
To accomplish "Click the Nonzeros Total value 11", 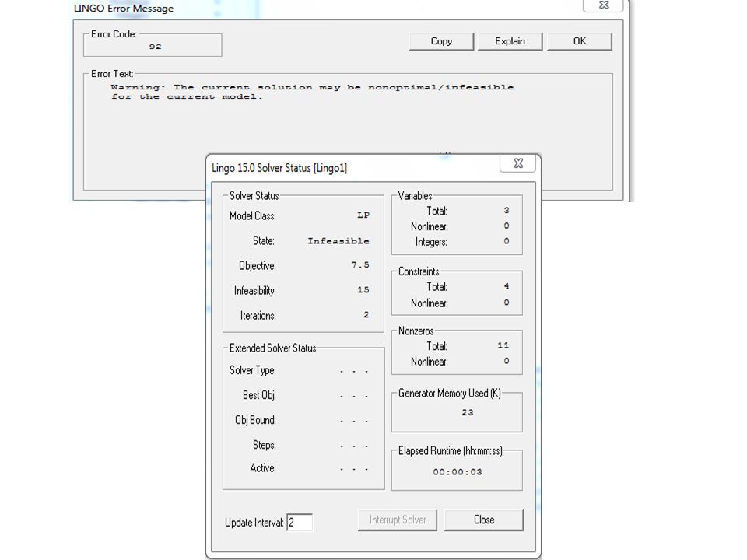I will pos(503,345).
